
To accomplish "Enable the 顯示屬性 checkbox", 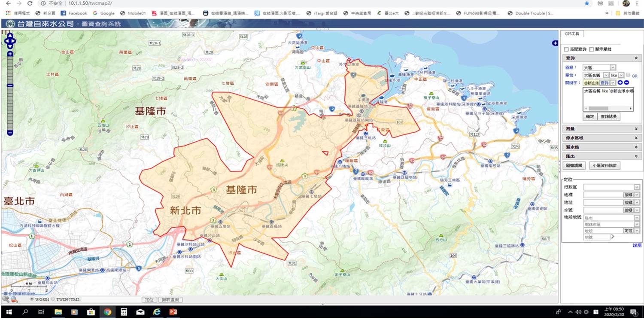I will (x=591, y=49).
